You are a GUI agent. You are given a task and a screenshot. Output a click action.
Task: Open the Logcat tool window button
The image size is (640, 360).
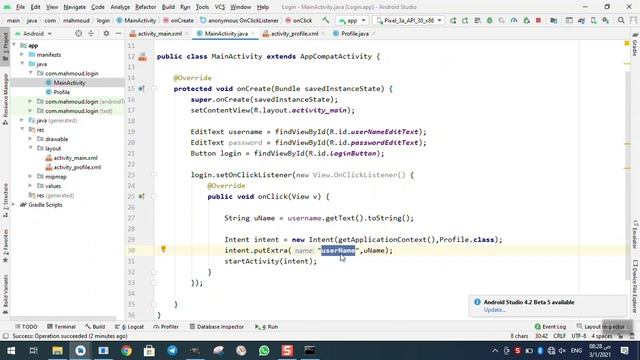tap(129, 327)
